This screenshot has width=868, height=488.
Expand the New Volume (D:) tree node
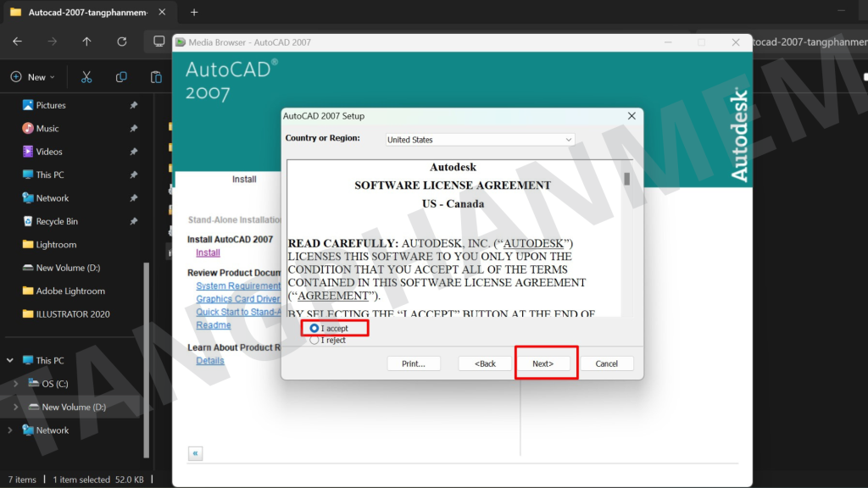pyautogui.click(x=14, y=407)
